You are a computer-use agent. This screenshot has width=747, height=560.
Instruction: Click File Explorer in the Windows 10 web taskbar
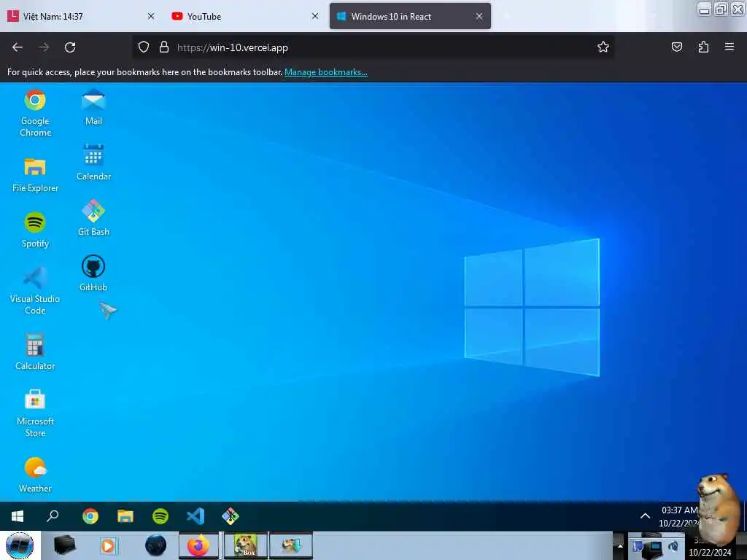pos(125,516)
